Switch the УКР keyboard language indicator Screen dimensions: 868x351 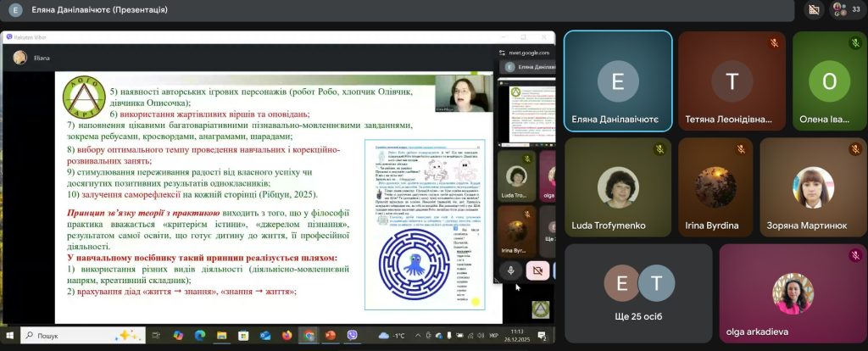coord(494,336)
